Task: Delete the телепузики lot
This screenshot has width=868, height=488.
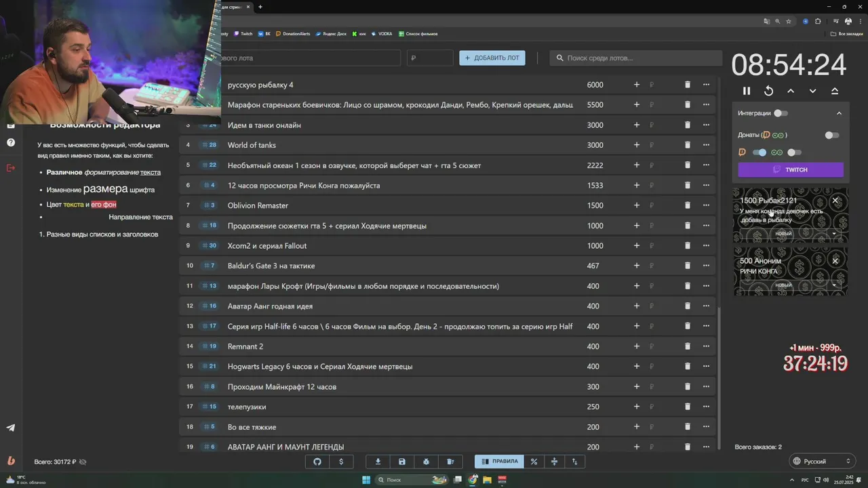Action: point(687,407)
